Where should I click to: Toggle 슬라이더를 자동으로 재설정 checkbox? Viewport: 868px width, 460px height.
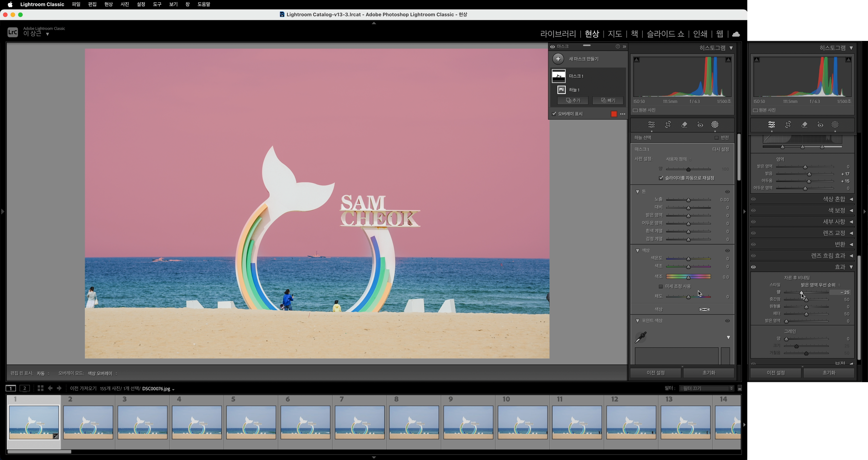661,178
